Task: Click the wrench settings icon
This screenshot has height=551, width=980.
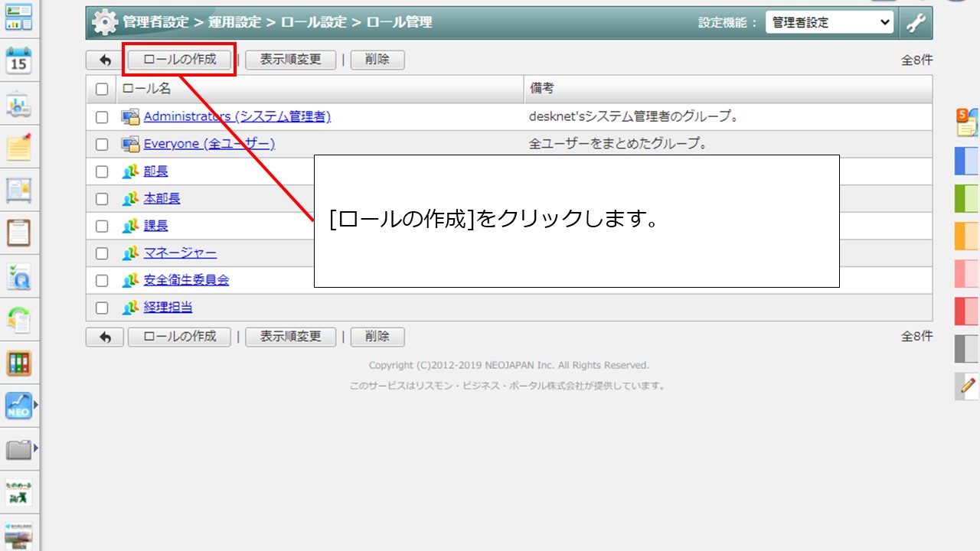Action: coord(916,23)
